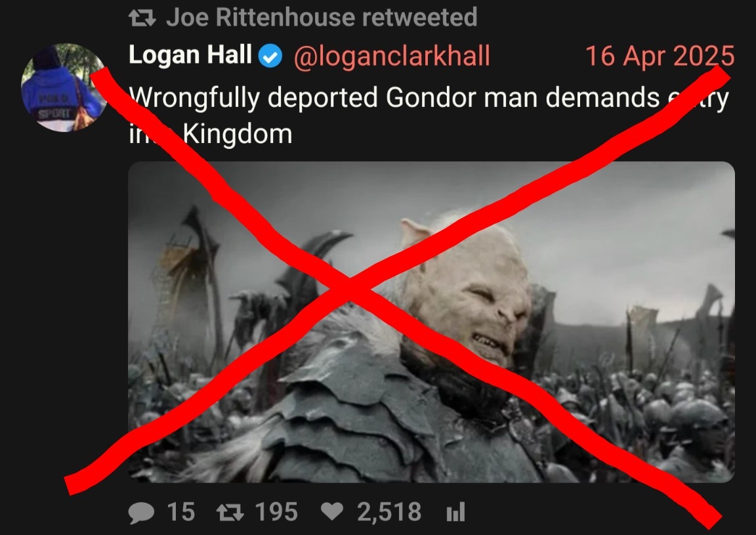This screenshot has height=535, width=756.
Task: Click the retweet arrows icon below image
Action: click(230, 512)
